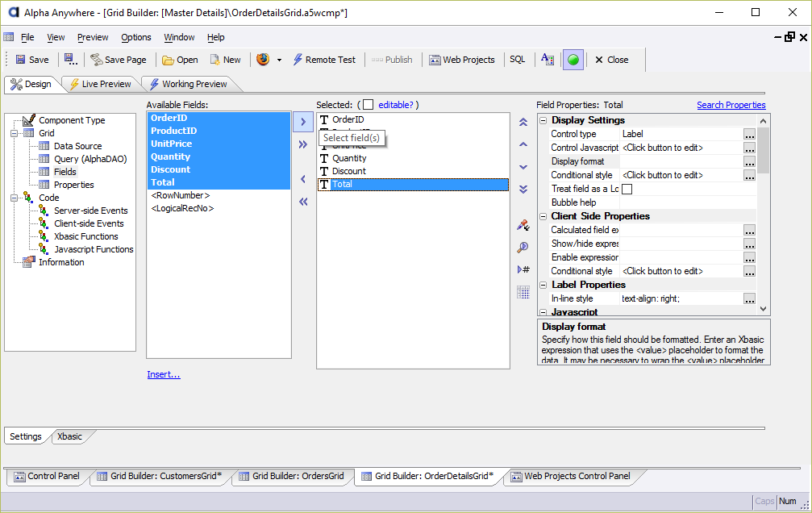Switch to the Live Preview tab

coord(101,84)
